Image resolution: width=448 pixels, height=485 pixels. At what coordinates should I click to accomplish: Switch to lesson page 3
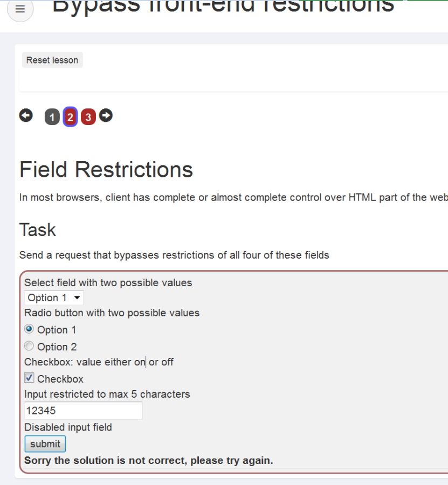[88, 117]
